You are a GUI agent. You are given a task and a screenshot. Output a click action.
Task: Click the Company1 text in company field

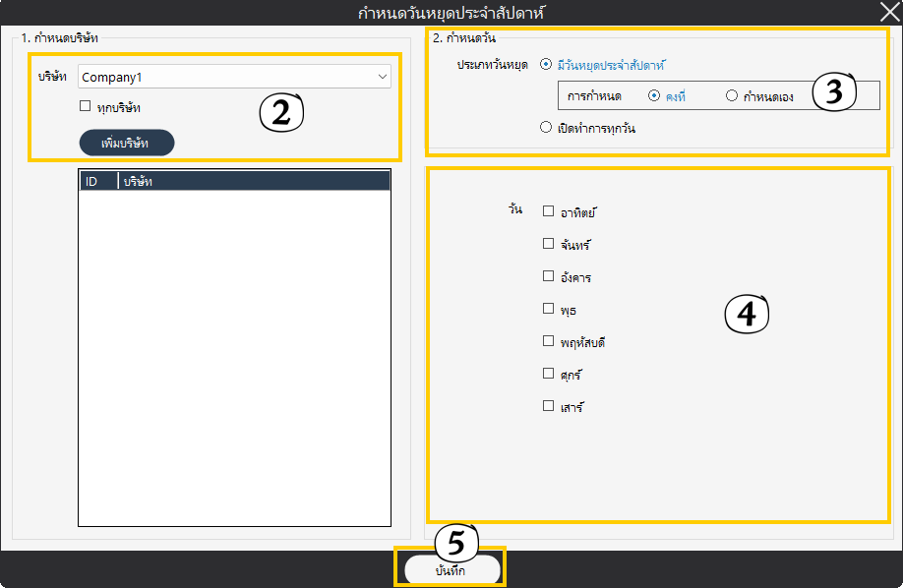[112, 77]
